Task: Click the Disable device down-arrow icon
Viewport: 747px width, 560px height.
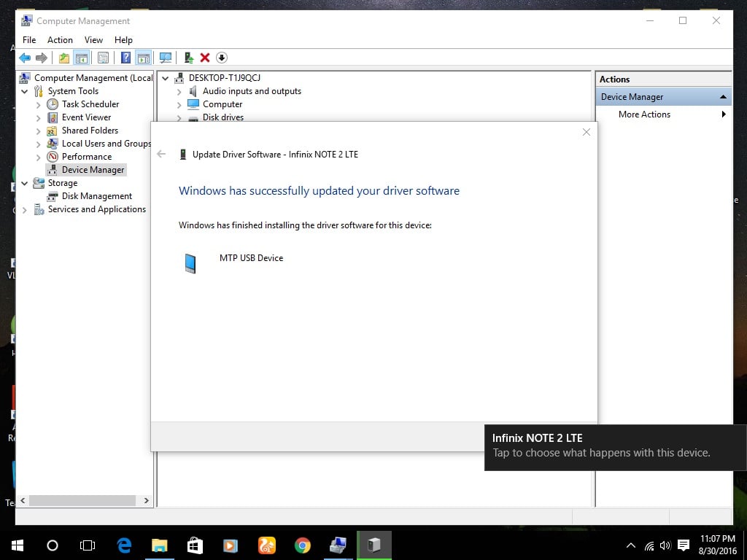Action: 222,58
